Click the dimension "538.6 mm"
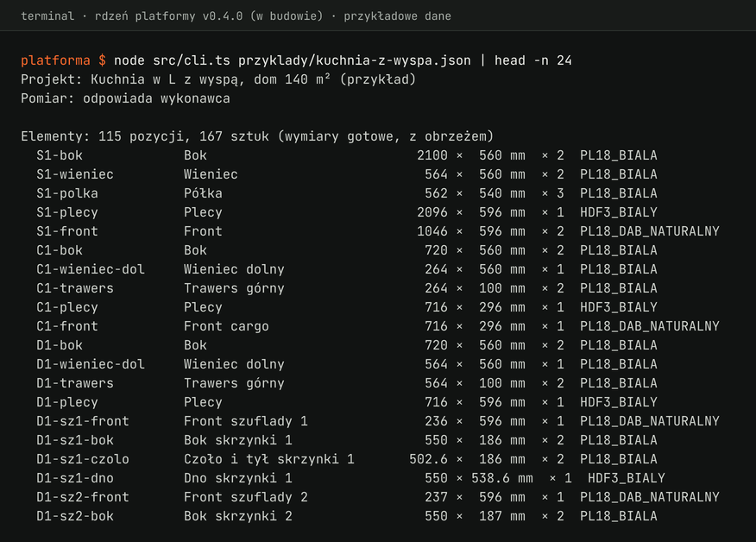756x542 pixels. (x=502, y=478)
